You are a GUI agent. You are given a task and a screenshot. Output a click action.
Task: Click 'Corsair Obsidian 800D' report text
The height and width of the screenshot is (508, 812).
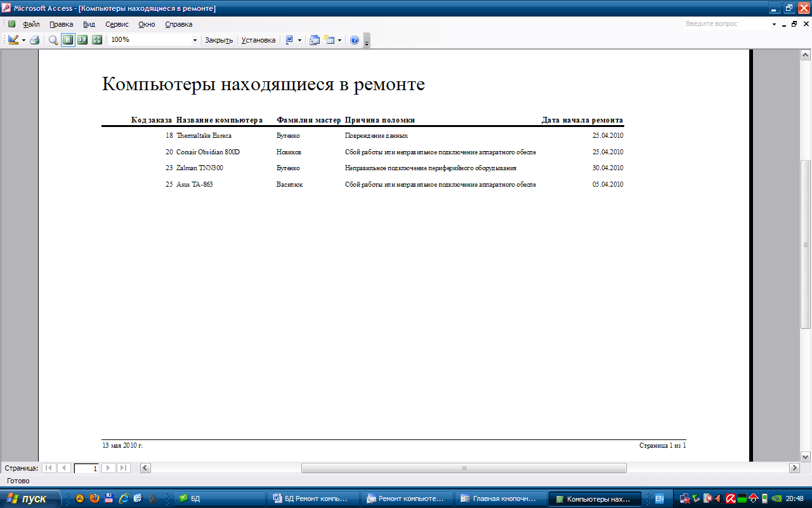click(x=208, y=152)
